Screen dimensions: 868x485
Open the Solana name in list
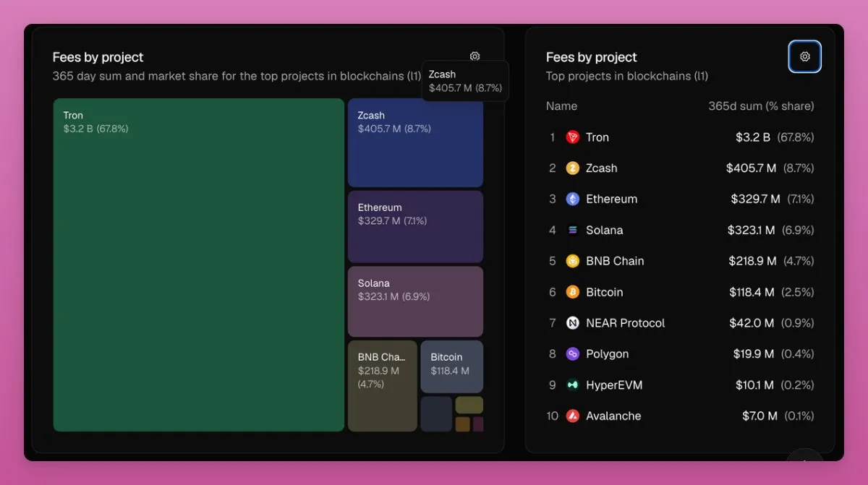605,231
